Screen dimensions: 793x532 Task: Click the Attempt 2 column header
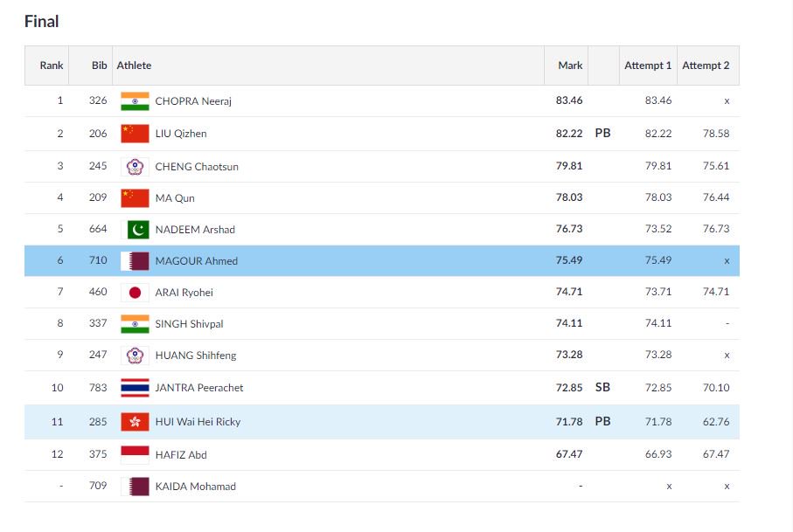click(x=706, y=66)
